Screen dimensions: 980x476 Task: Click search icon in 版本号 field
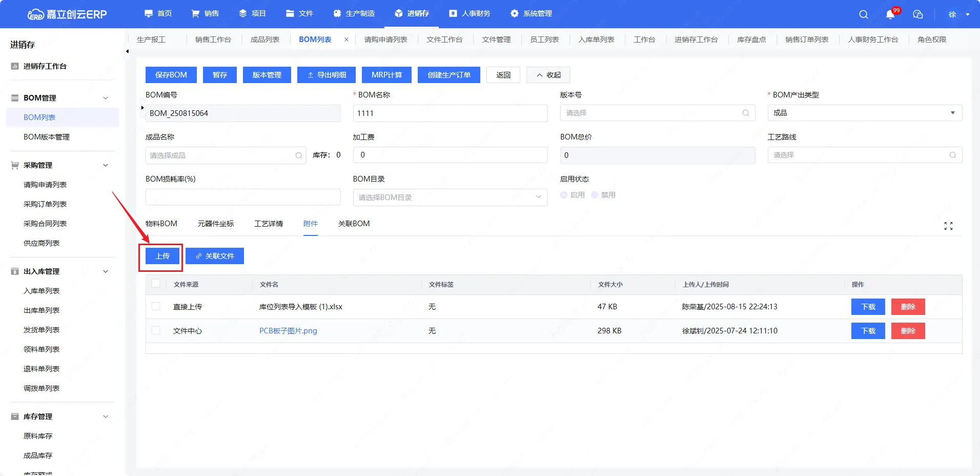click(746, 113)
